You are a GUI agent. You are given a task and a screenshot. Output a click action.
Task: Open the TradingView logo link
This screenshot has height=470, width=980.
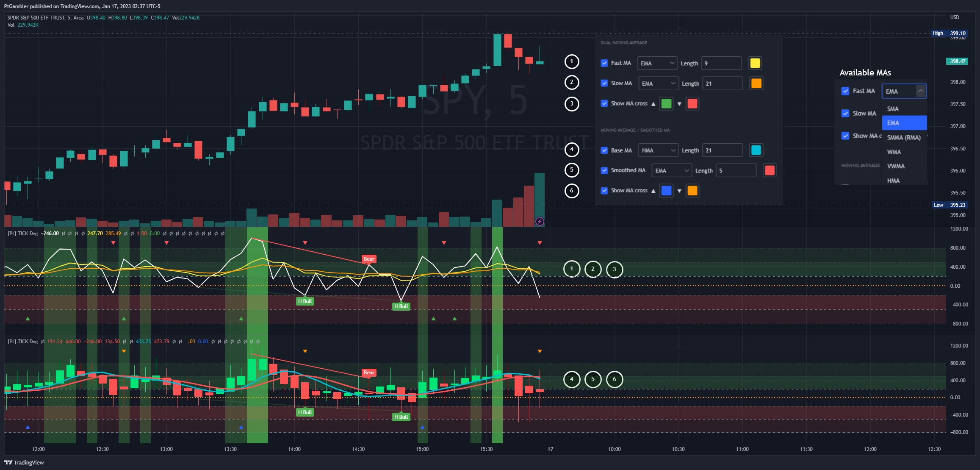pyautogui.click(x=24, y=462)
